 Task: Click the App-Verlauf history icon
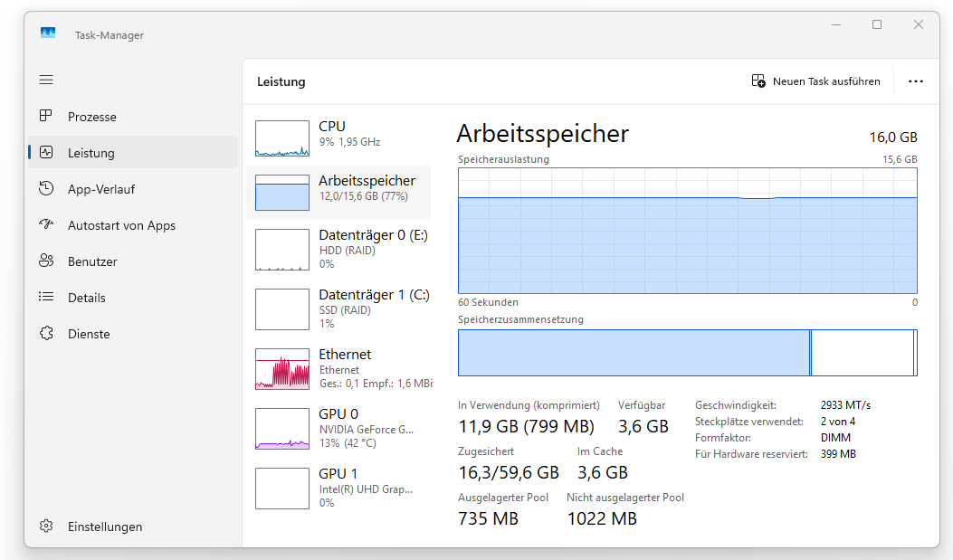click(x=46, y=188)
